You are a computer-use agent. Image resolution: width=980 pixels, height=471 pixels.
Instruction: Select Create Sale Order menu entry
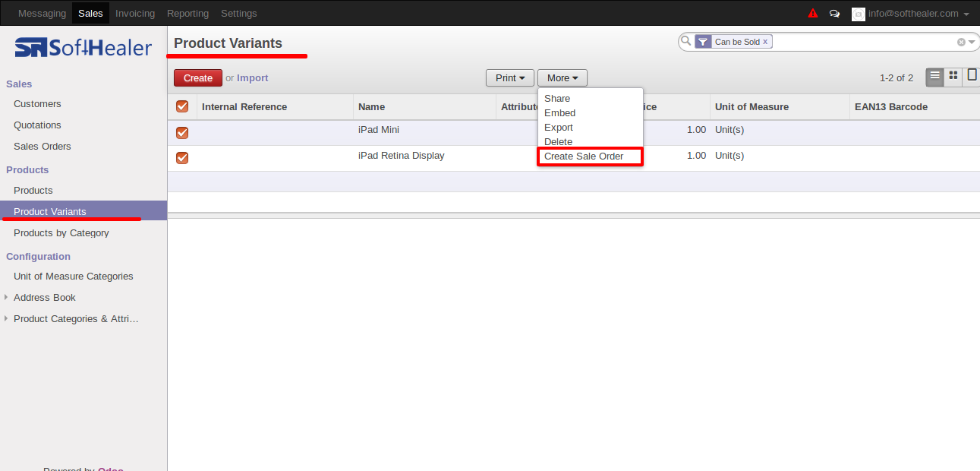pos(584,156)
